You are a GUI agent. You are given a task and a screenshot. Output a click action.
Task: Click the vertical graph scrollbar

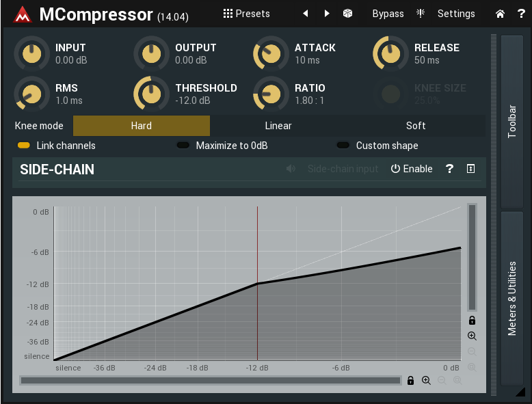472,257
